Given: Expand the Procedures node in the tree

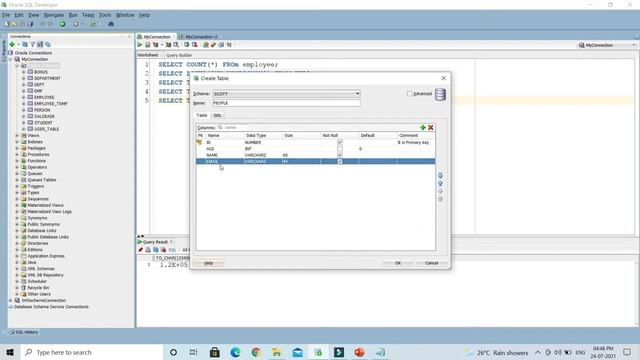Looking at the screenshot, I should [x=17, y=154].
